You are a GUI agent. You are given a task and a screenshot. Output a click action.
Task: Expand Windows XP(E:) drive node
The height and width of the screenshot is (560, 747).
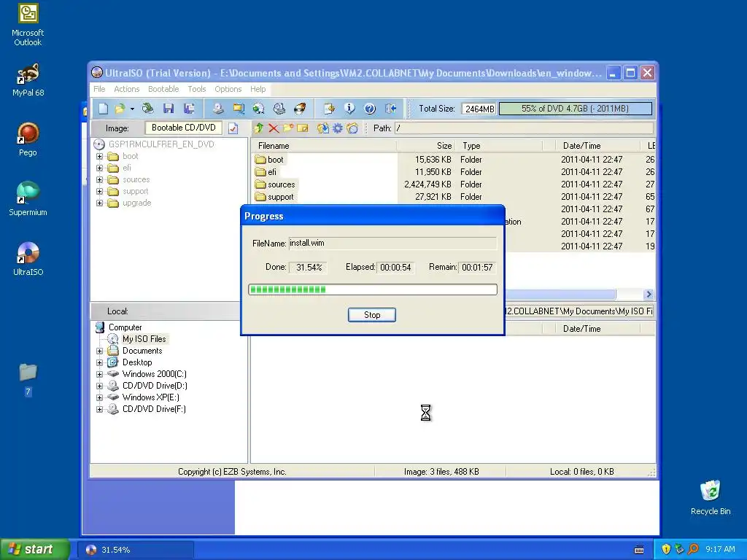(99, 397)
